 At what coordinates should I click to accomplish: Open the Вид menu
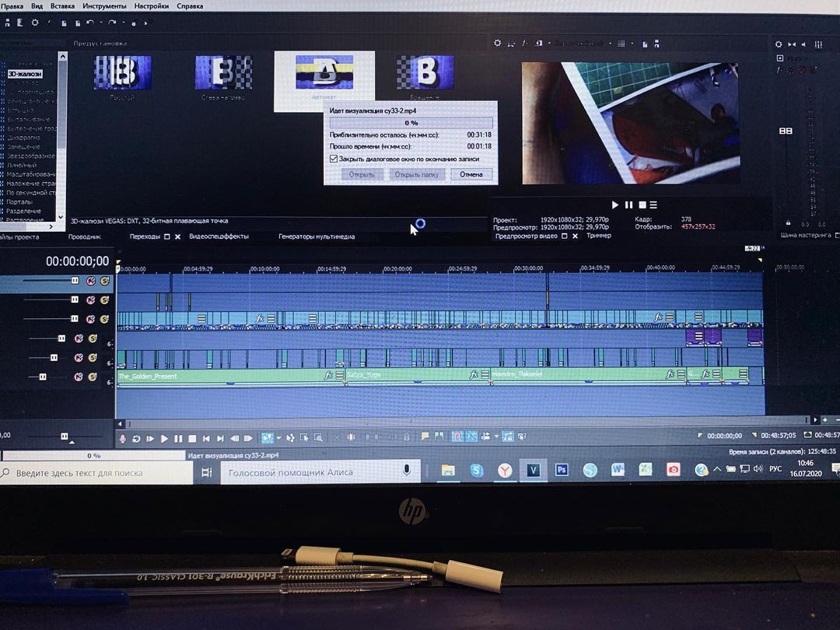pos(37,6)
